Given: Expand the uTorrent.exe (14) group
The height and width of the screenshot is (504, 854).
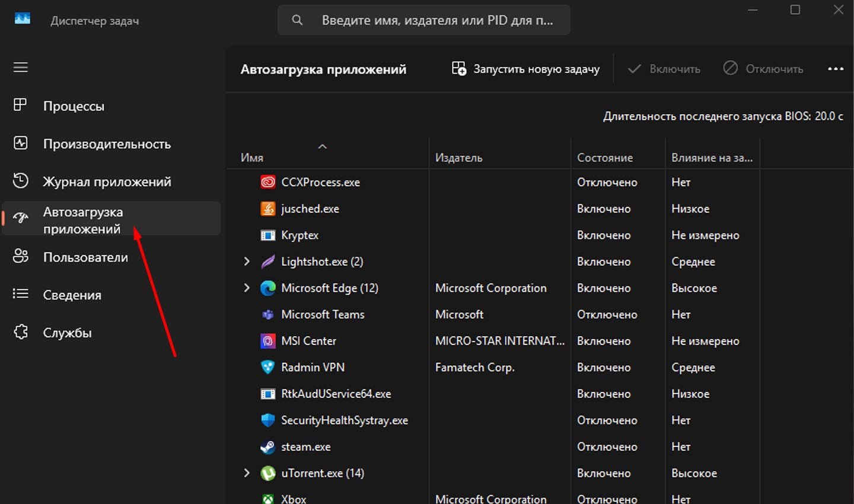Looking at the screenshot, I should point(247,473).
